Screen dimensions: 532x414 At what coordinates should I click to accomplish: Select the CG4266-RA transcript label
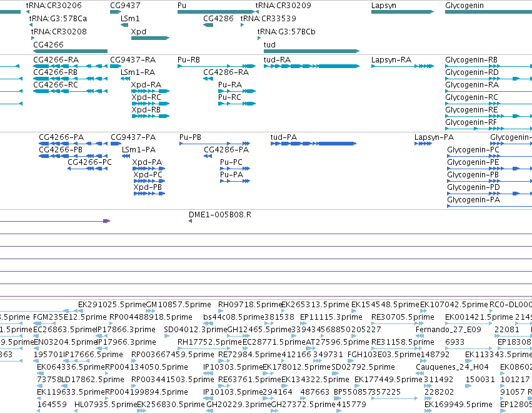point(56,60)
